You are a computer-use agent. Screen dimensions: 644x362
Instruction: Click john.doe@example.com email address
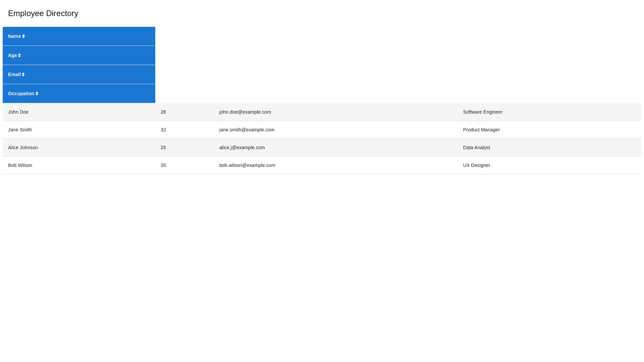245,112
